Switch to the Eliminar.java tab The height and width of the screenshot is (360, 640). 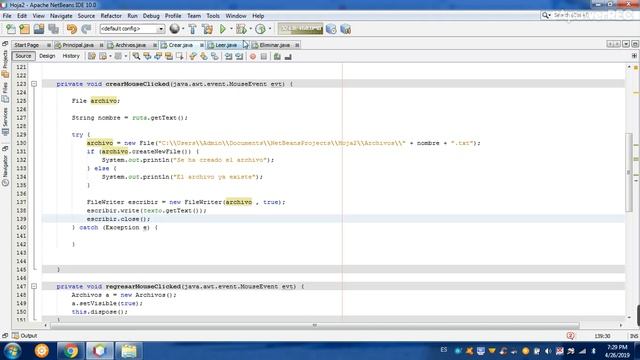click(275, 45)
